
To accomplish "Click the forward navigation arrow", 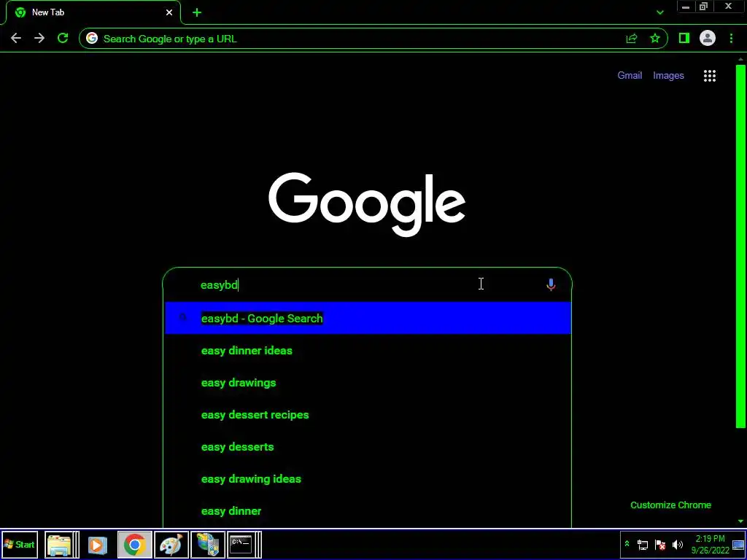I will (39, 39).
